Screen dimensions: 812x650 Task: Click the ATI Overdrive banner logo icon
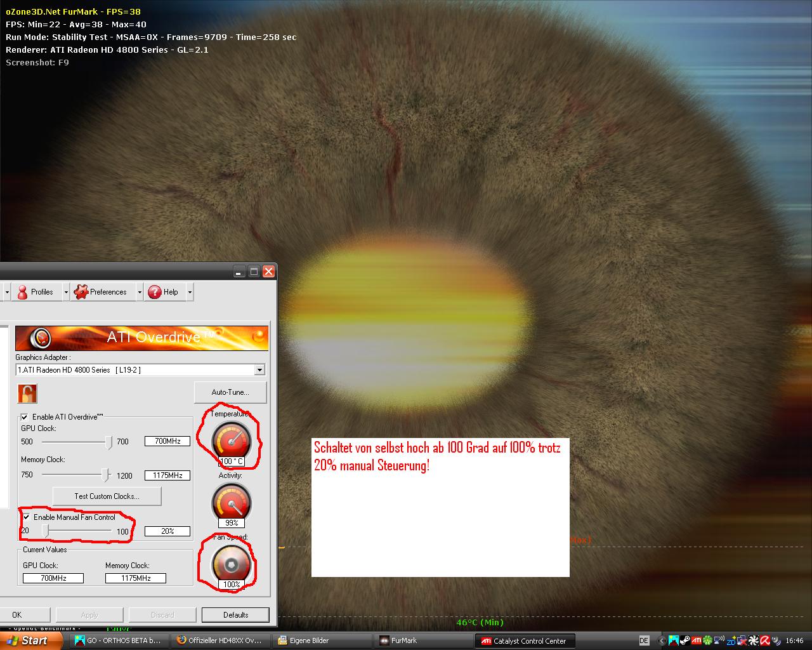tap(41, 338)
